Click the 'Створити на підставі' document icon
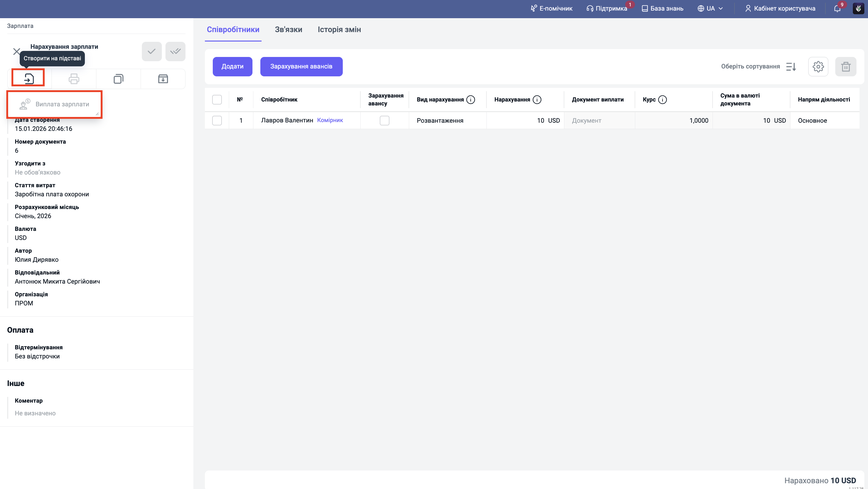This screenshot has width=868, height=489. [29, 79]
